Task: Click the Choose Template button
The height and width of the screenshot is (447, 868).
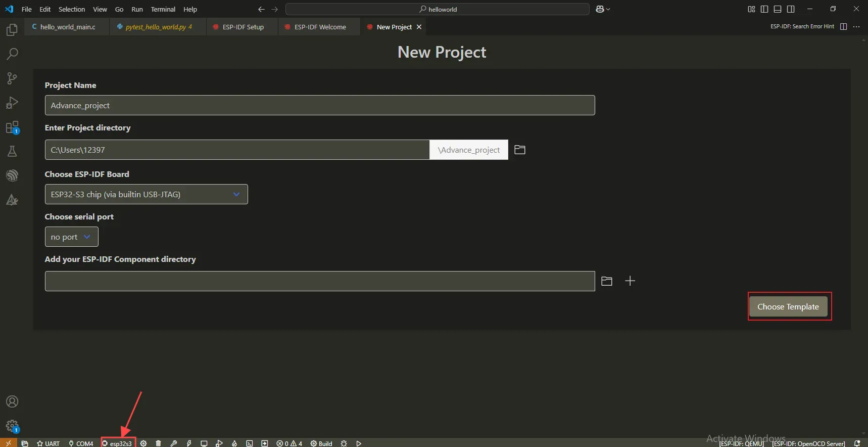Action: coord(788,306)
